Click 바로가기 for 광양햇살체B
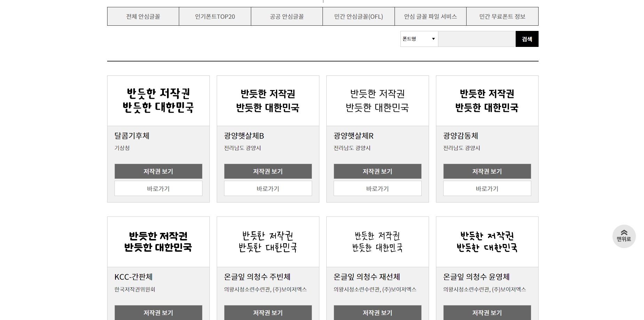This screenshot has width=644, height=320. pyautogui.click(x=268, y=188)
